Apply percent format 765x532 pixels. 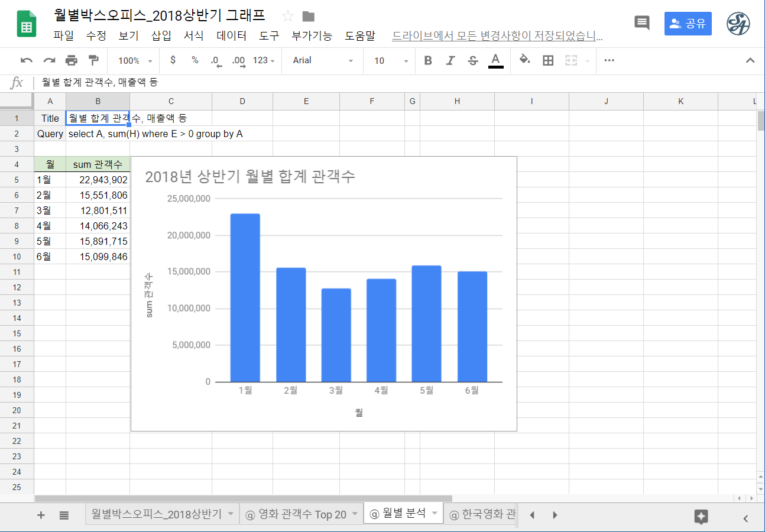point(194,60)
